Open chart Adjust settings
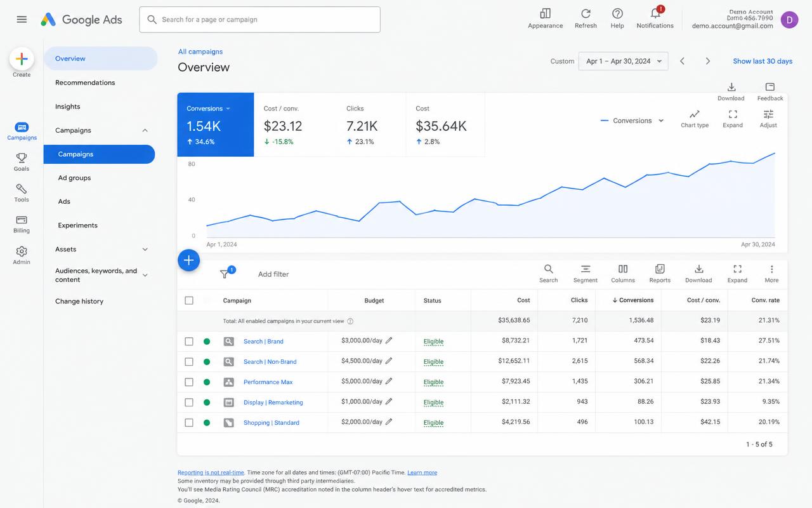The width and height of the screenshot is (812, 508). click(768, 118)
